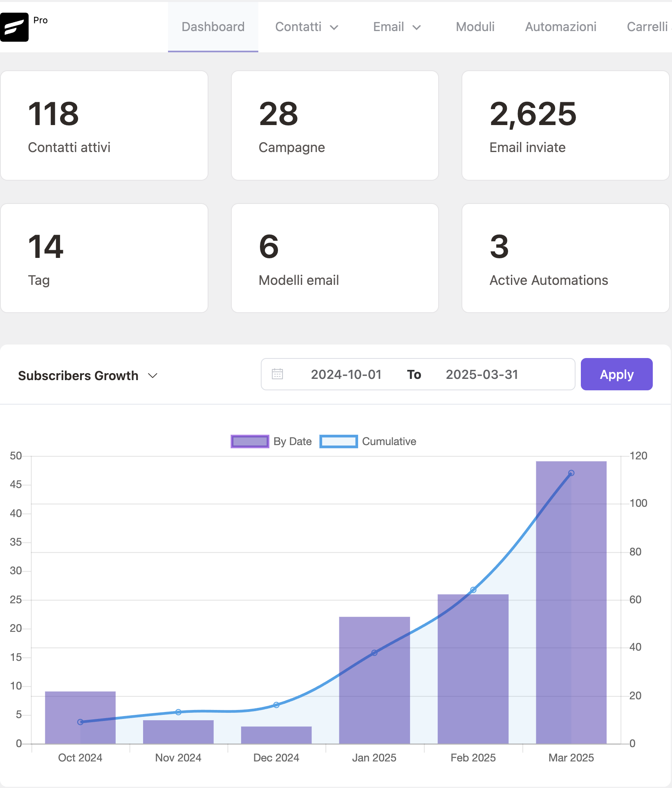Open the Carrelli menu item
672x788 pixels.
click(x=647, y=27)
